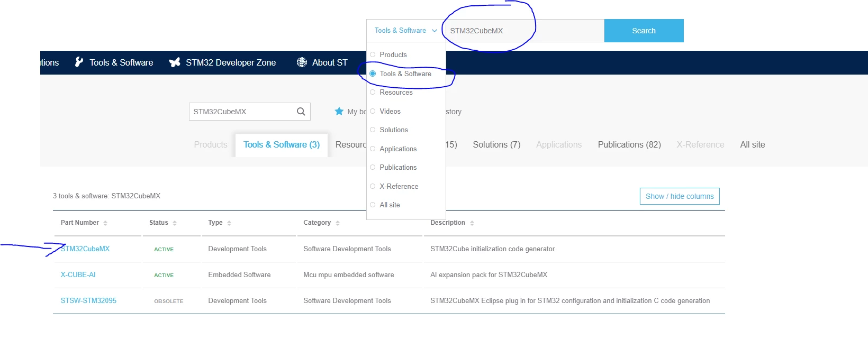Viewport: 868px width, 357px height.
Task: Click the ACTIVE status of STM32CubeMX
Action: click(x=164, y=249)
